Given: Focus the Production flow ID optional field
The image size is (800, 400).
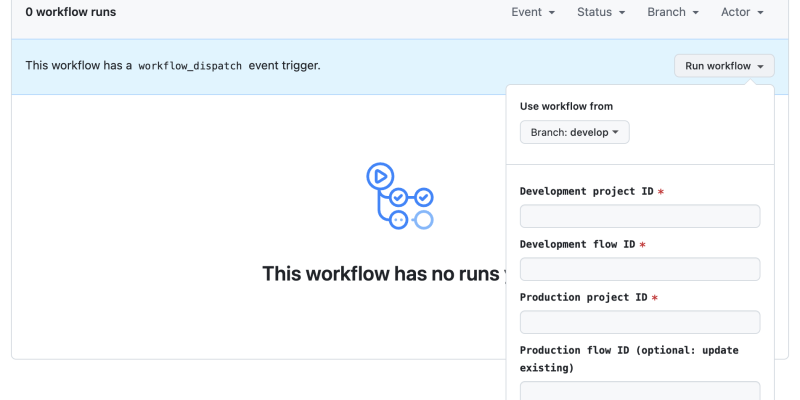Looking at the screenshot, I should coord(640,391).
